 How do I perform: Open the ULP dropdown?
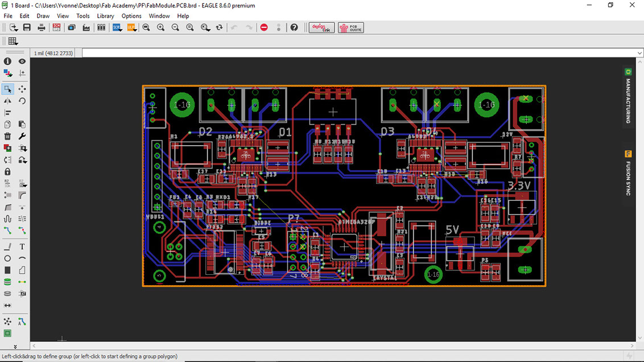pos(132,27)
